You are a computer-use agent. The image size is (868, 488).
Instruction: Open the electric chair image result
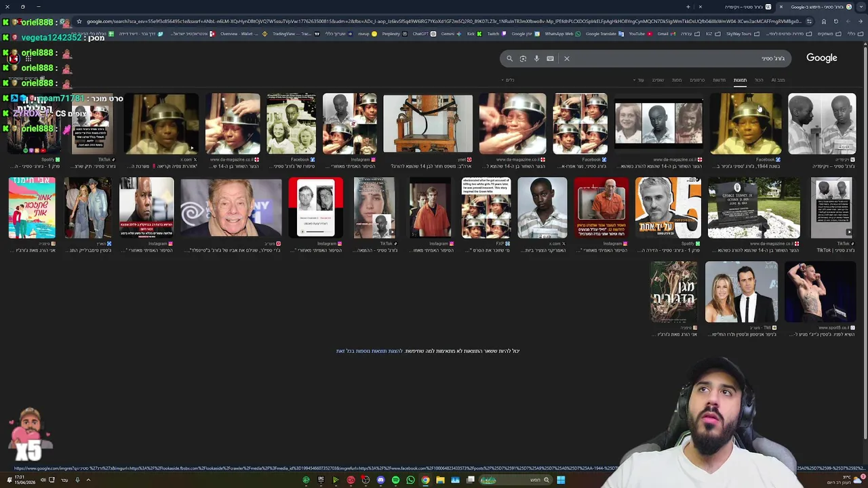[428, 124]
